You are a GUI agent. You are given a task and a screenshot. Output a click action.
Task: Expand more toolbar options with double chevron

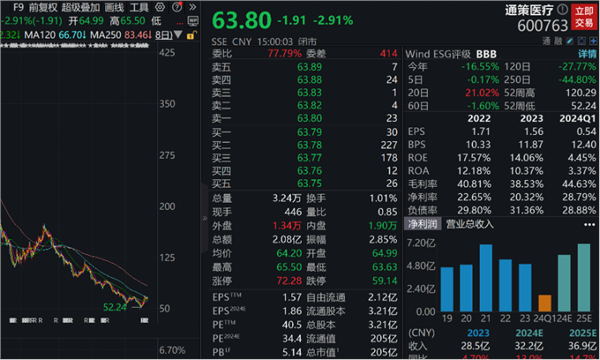pos(192,7)
